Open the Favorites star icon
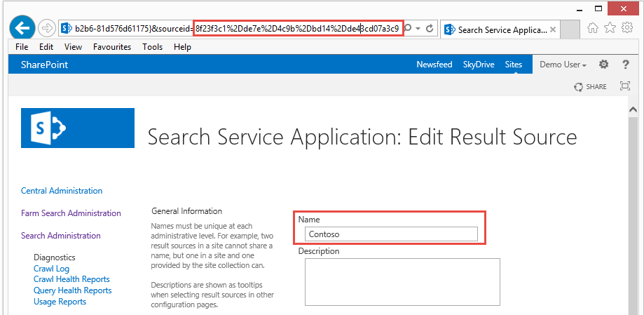This screenshot has height=315, width=644. pos(610,29)
